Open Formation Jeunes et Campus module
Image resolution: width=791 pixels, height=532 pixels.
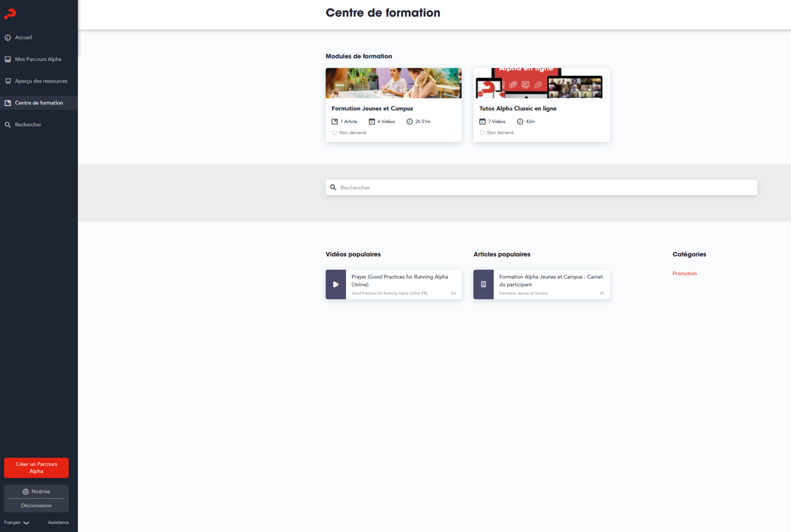click(x=372, y=109)
